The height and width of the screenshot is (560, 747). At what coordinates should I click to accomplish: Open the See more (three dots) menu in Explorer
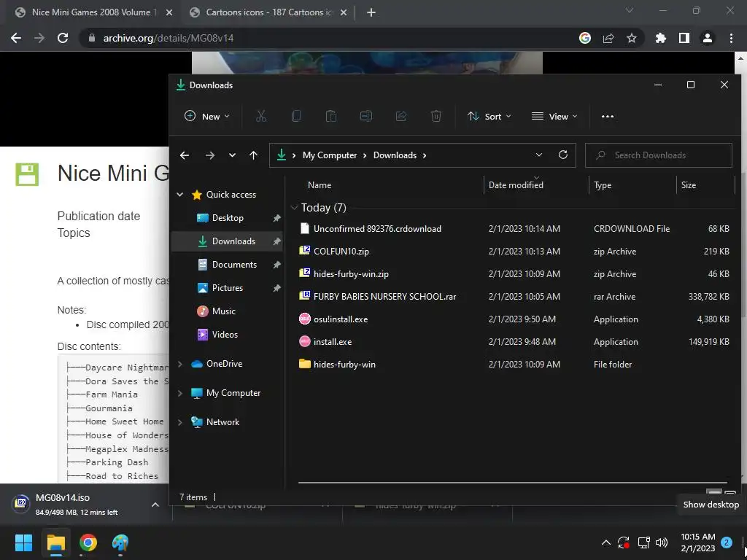[x=608, y=116]
